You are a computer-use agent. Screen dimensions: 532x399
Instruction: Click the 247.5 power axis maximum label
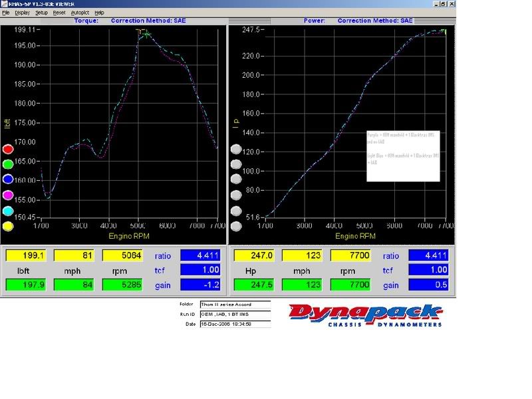251,30
